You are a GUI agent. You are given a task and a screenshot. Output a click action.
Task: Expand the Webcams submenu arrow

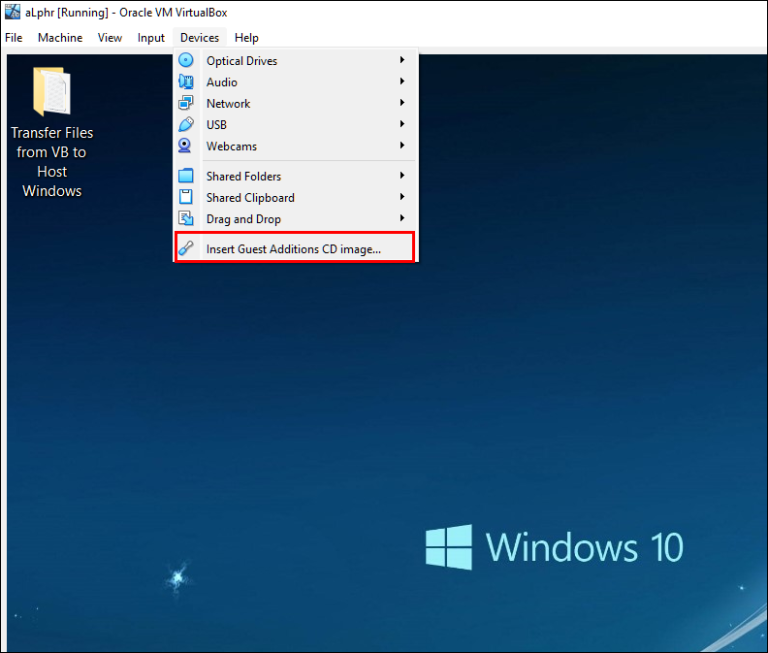pos(402,145)
